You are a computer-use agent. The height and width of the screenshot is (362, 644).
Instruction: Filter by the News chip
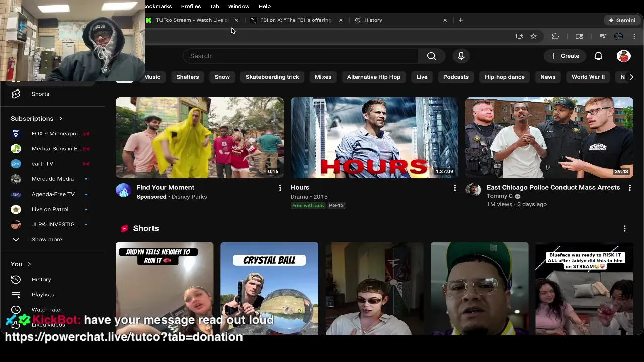(548, 77)
